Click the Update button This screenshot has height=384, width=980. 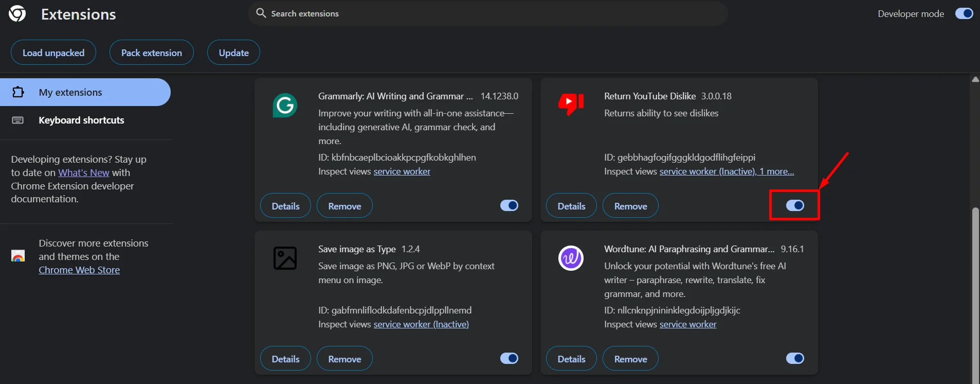[x=233, y=53]
